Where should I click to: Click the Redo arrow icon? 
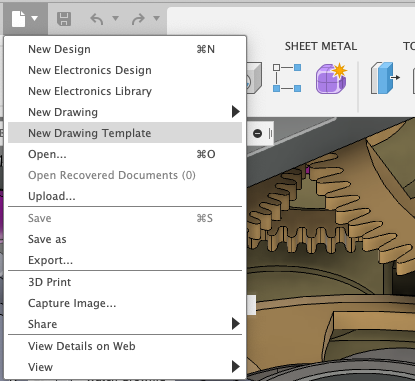(138, 19)
